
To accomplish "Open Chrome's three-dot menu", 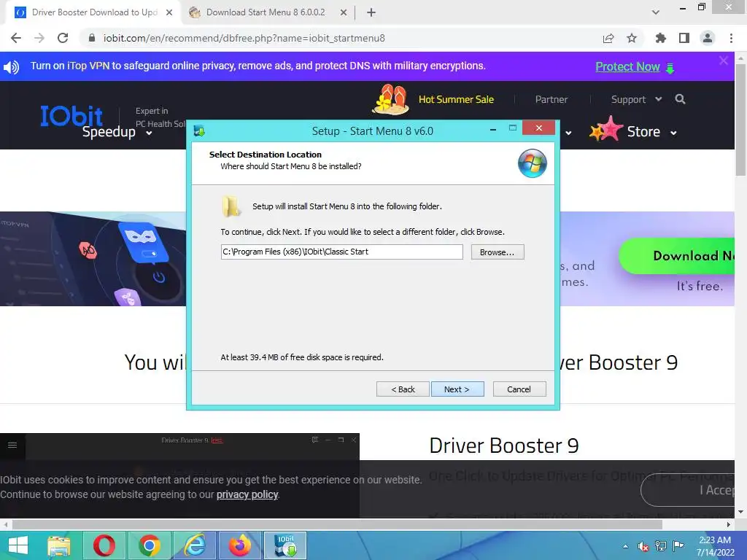I will click(x=731, y=38).
